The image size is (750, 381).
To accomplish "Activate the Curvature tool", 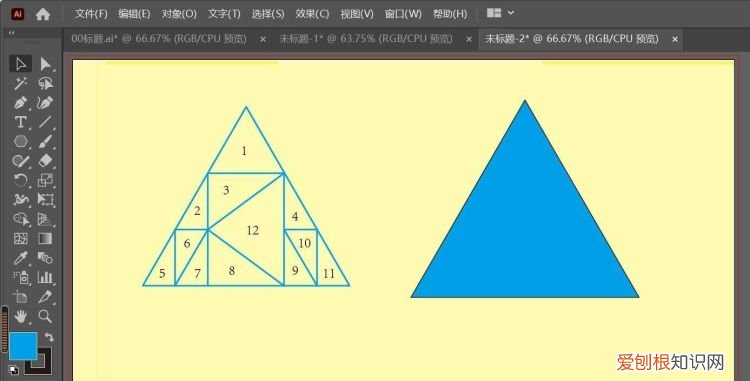I will 45,103.
